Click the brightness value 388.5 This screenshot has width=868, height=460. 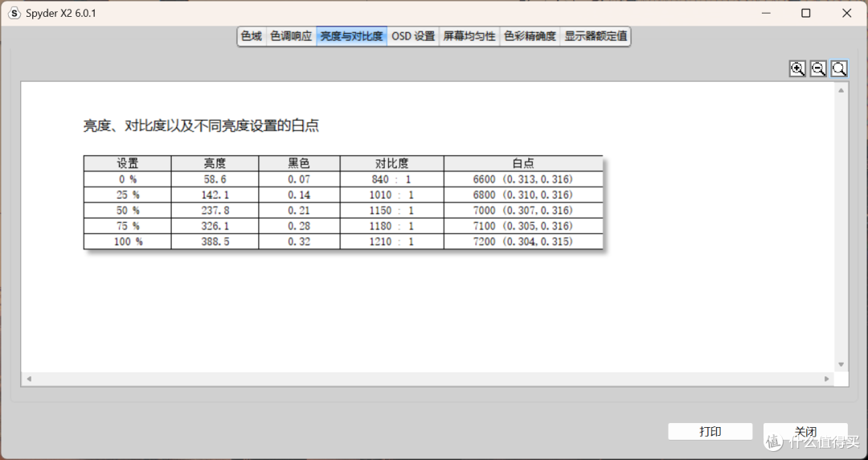(x=215, y=241)
